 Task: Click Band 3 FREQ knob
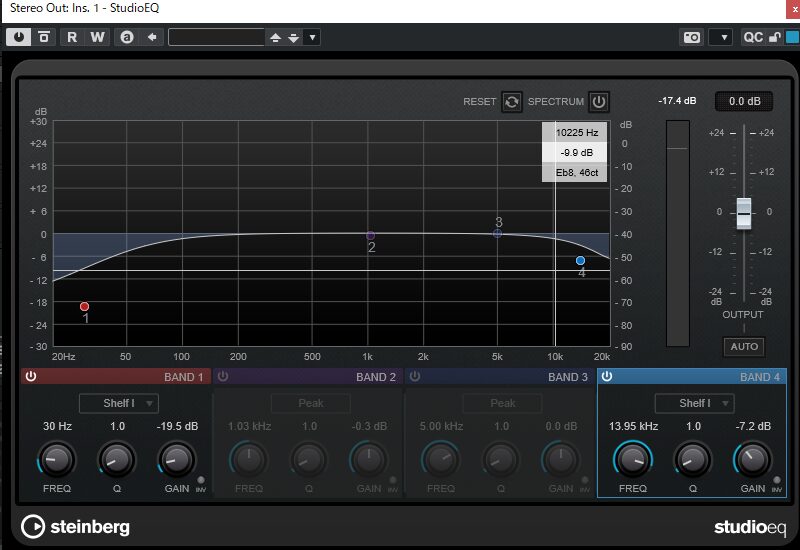point(440,459)
